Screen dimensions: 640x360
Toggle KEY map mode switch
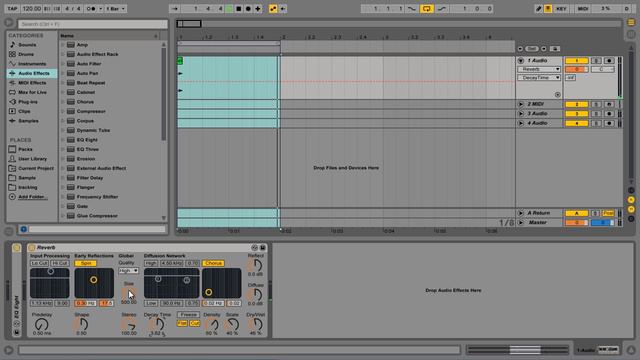click(561, 9)
